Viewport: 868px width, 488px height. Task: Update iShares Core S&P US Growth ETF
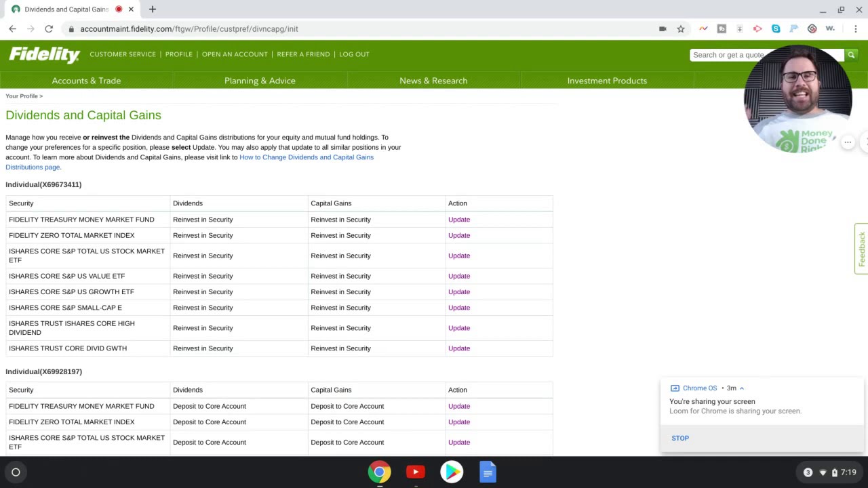tap(459, 291)
